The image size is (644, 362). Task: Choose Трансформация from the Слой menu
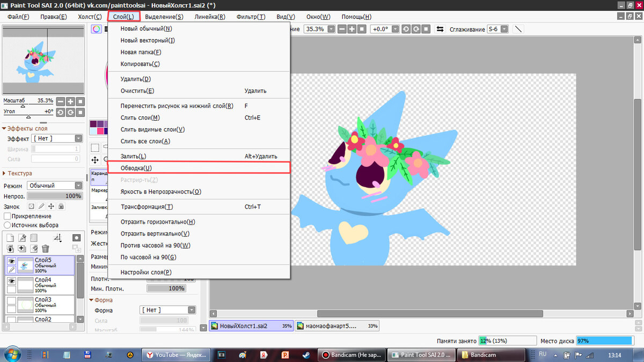(199, 206)
